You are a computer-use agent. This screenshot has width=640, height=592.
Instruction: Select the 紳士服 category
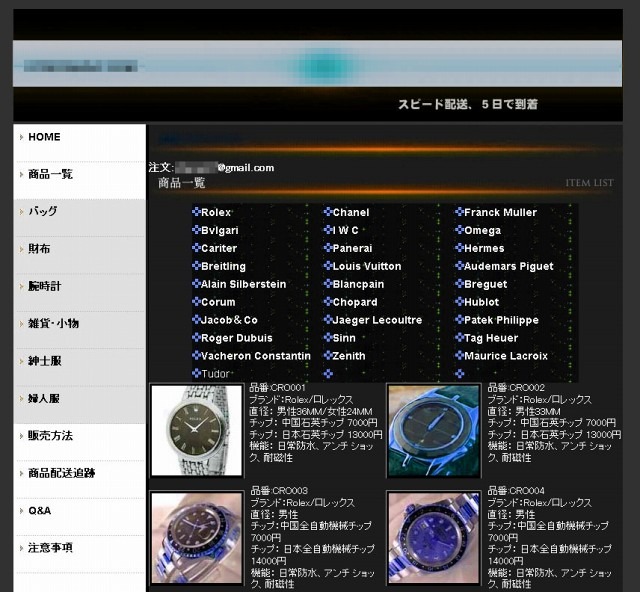point(44,361)
